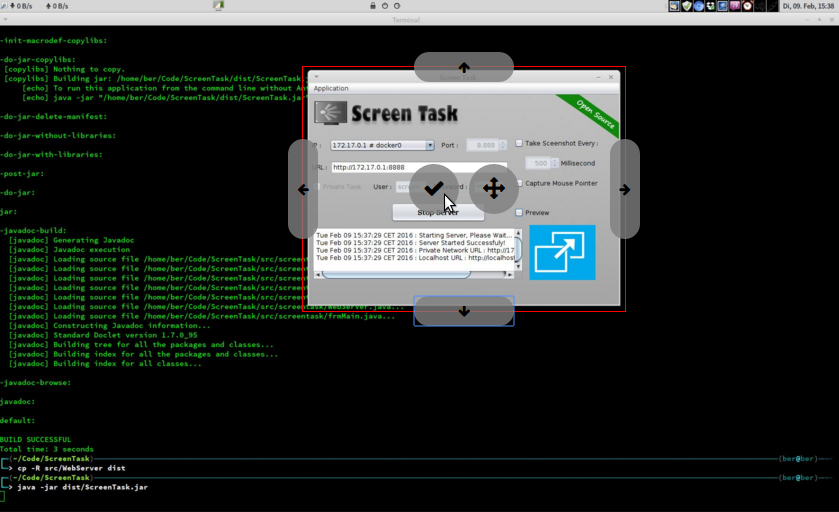Click the log scroll-up arrow
This screenshot has width=839, height=512.
click(x=518, y=233)
